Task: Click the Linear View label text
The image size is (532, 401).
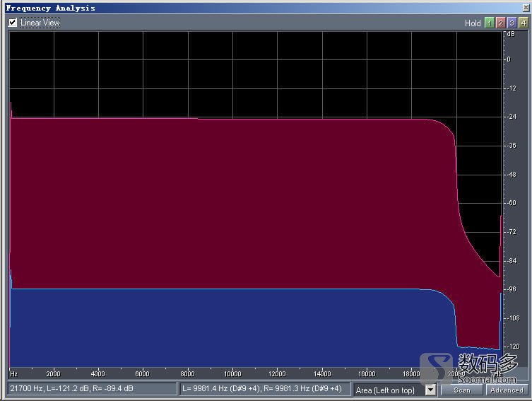Action: click(x=40, y=23)
